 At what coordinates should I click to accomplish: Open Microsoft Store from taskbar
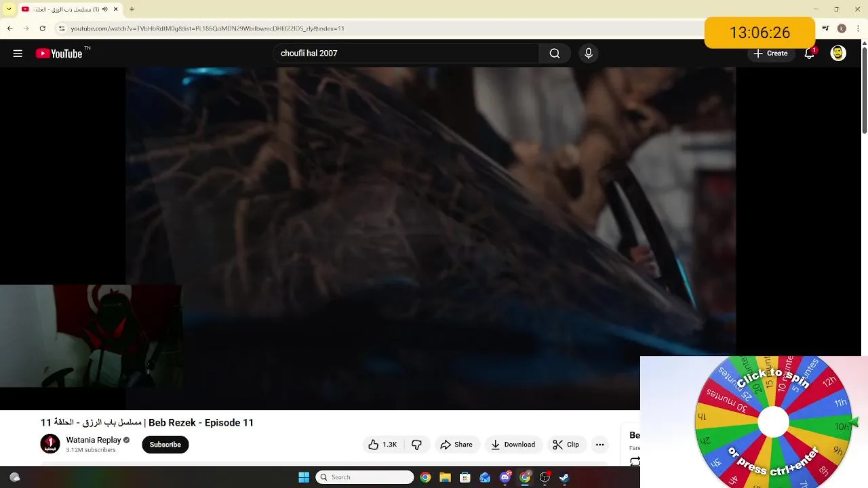(x=465, y=477)
